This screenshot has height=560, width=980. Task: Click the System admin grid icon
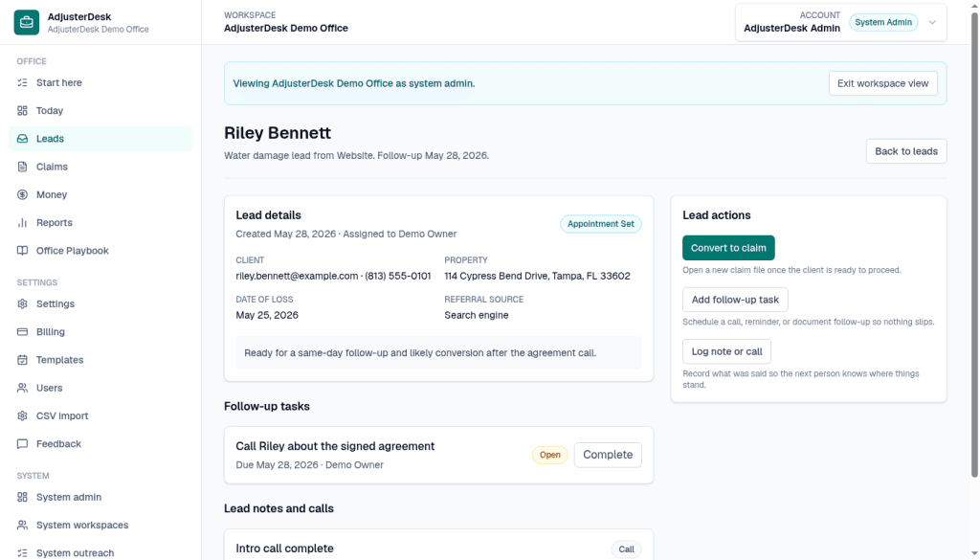[23, 497]
